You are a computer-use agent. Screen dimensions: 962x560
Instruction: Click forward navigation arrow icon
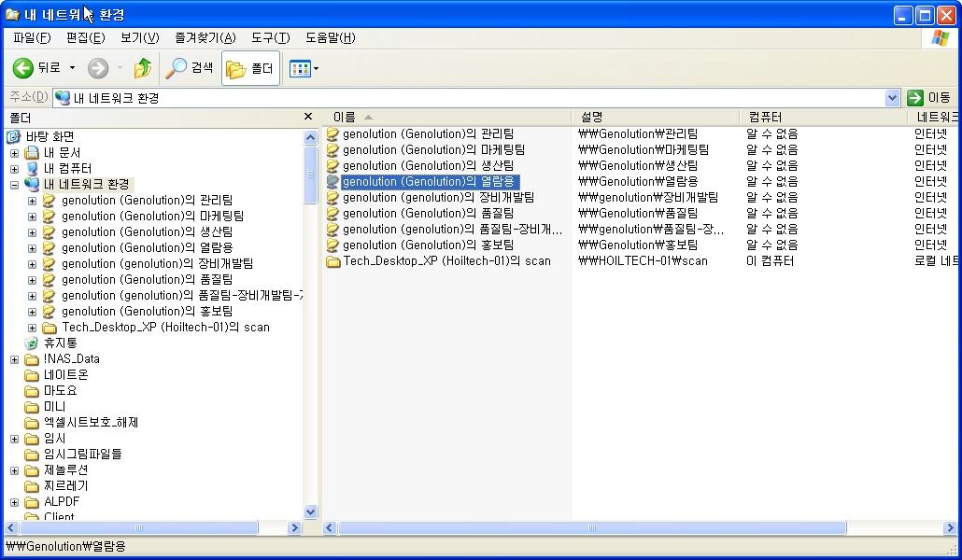click(x=98, y=68)
